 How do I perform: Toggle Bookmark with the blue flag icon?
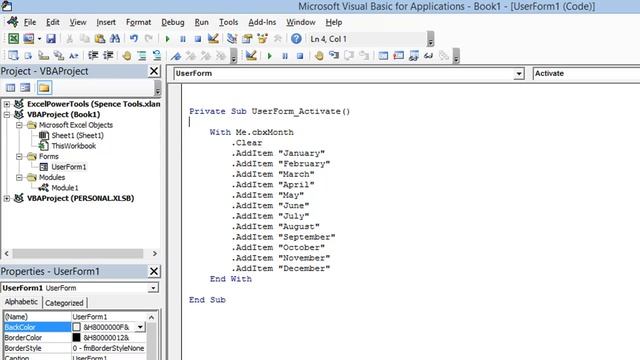tap(176, 56)
